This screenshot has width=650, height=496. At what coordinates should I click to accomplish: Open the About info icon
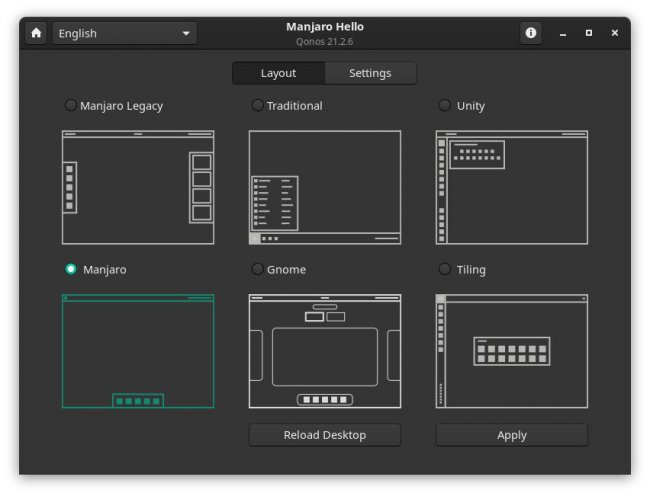point(531,33)
